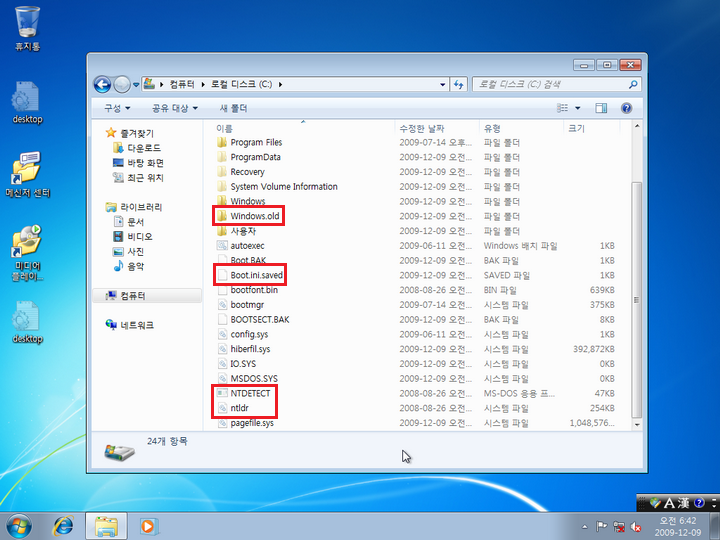Select the 메신저 센터 desktop shortcut
This screenshot has width=720, height=540.
click(28, 174)
